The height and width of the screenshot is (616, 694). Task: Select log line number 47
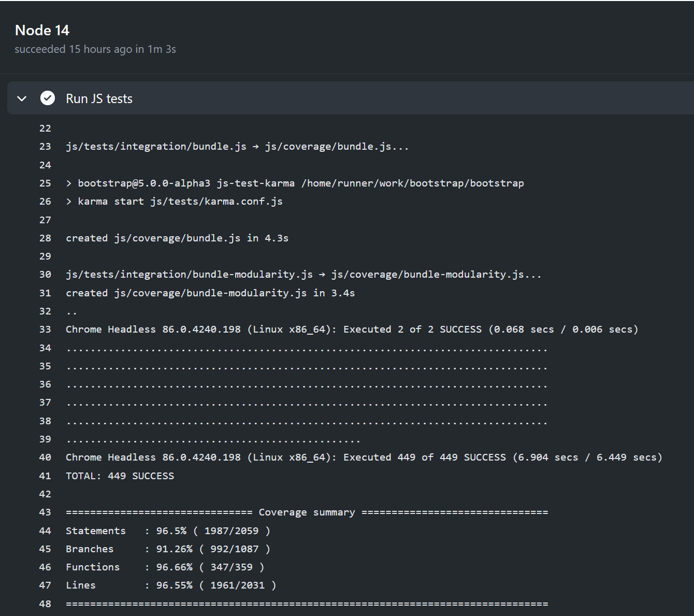[45, 585]
